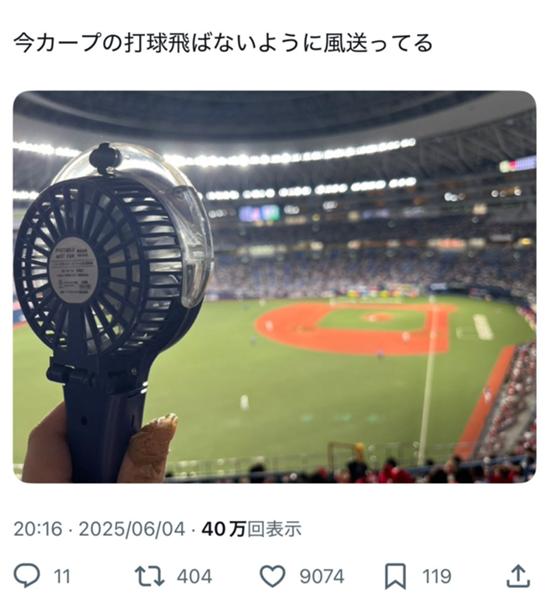Like the post with the heart icon
This screenshot has width=549, height=600.
tap(272, 576)
